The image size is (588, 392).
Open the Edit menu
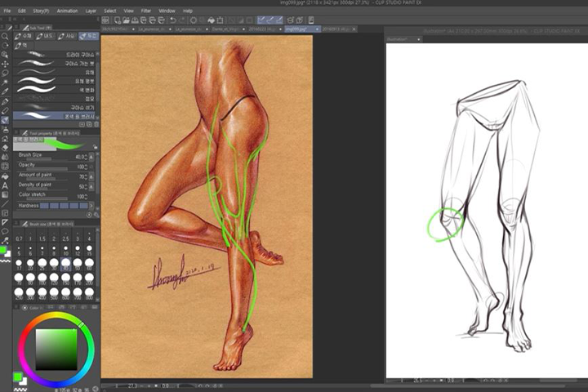point(22,11)
